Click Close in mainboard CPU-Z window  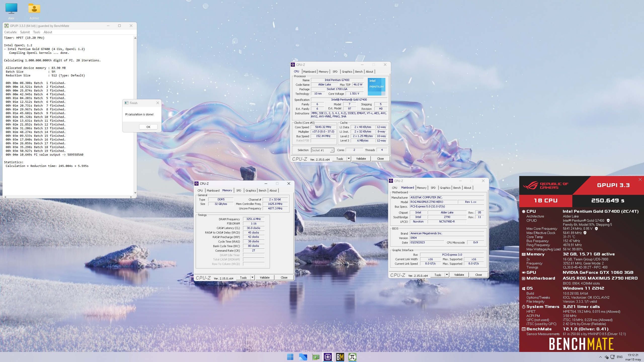(x=478, y=275)
